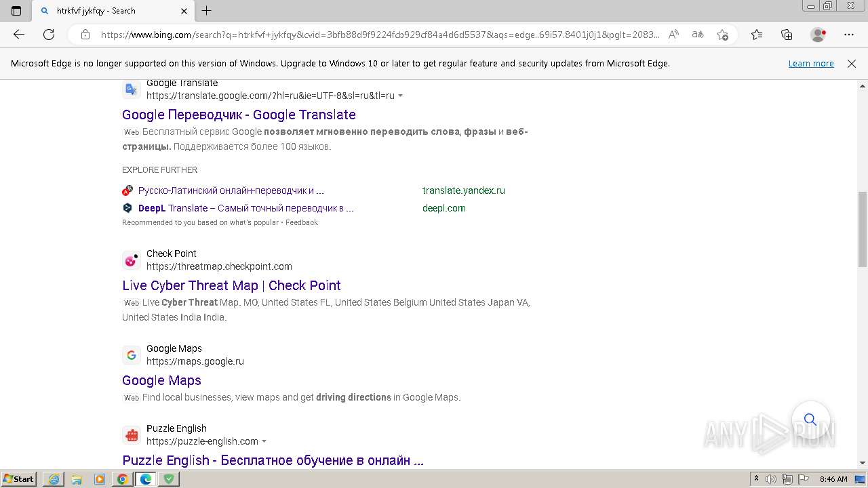Open the Google Maps result title
Image resolution: width=868 pixels, height=488 pixels.
[161, 380]
